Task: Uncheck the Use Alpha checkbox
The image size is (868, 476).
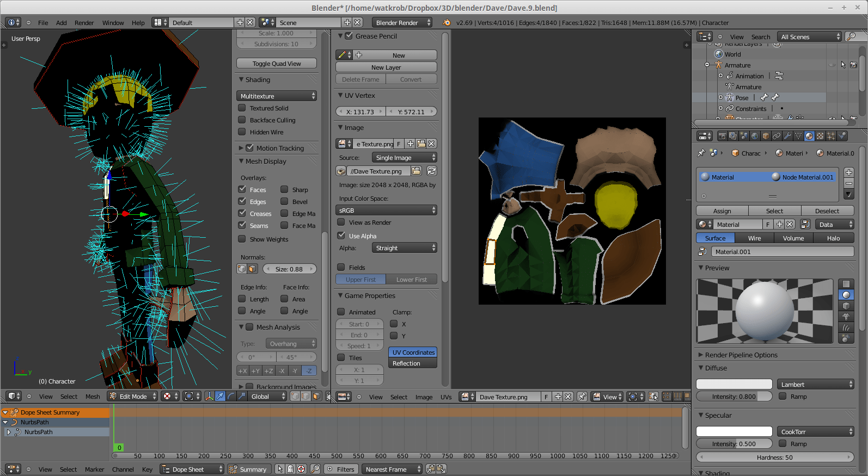Action: click(x=341, y=236)
